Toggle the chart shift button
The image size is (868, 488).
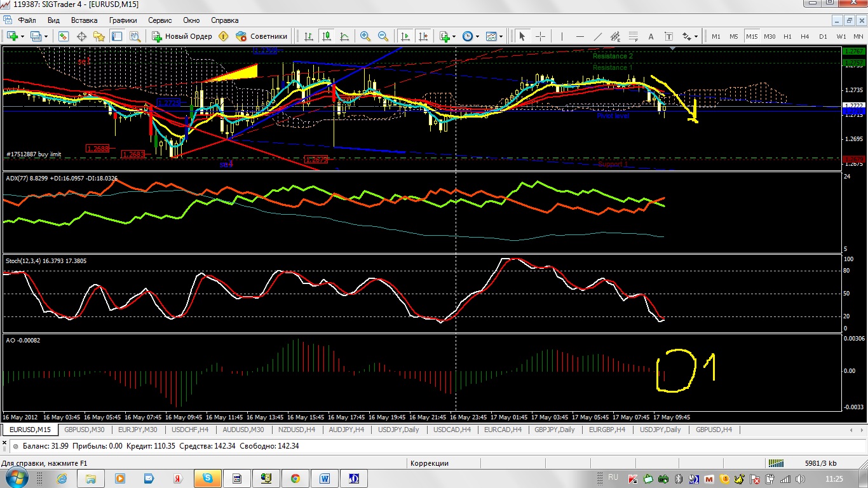423,36
